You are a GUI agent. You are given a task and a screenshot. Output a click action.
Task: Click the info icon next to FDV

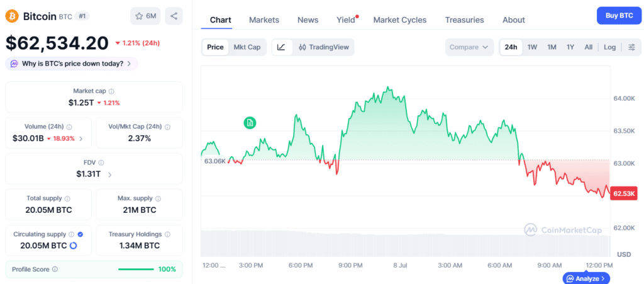click(x=101, y=162)
